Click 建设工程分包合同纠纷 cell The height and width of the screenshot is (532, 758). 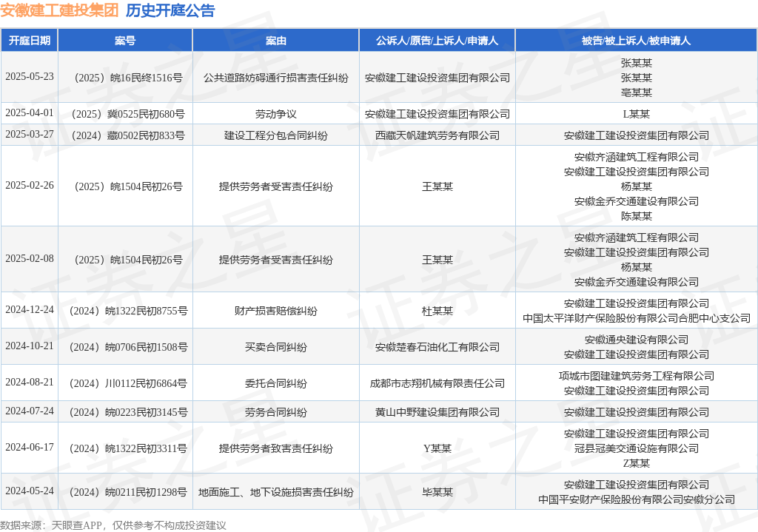(276, 135)
